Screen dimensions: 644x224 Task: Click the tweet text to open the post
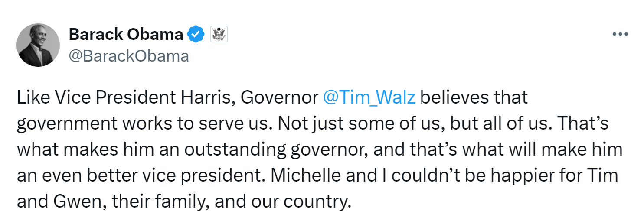(x=320, y=149)
